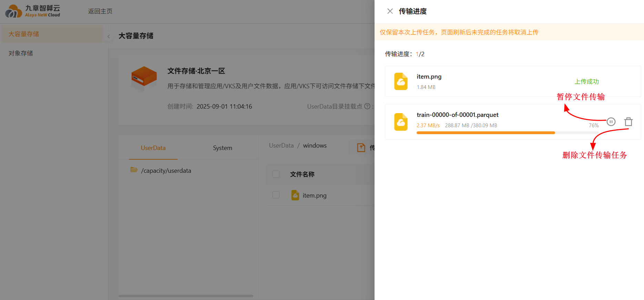Image resolution: width=644 pixels, height=300 pixels.
Task: Pause the train parquet file upload
Action: coord(611,122)
